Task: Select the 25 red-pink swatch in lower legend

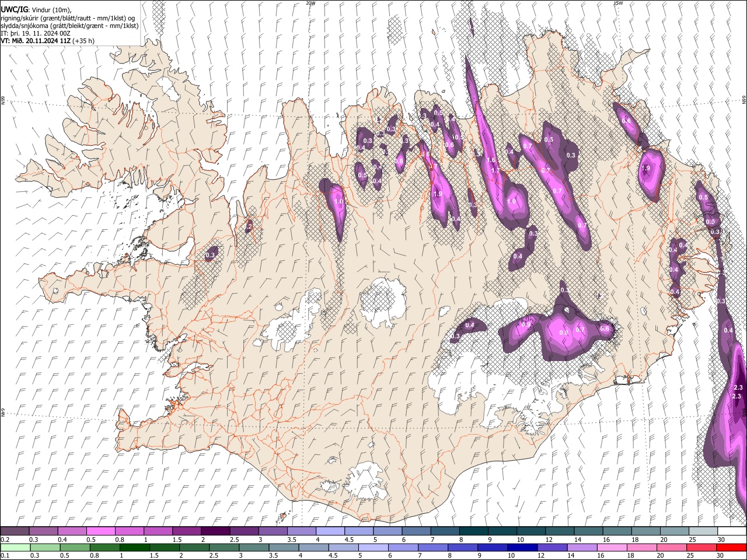Action: click(701, 548)
